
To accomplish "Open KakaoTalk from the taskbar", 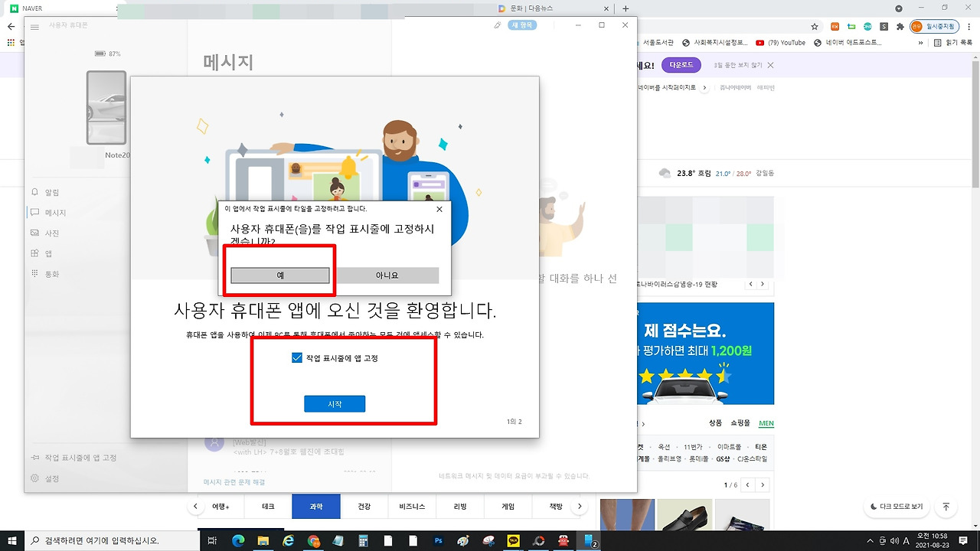I will (513, 540).
